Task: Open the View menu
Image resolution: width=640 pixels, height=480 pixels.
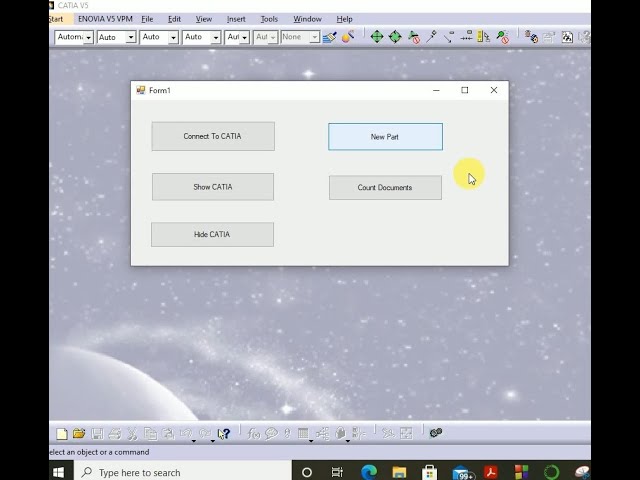Action: click(204, 19)
